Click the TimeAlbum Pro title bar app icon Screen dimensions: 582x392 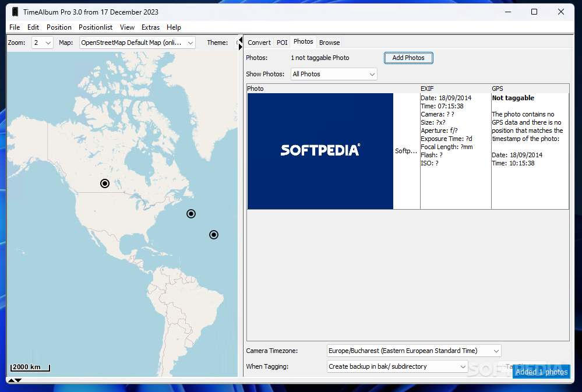click(x=15, y=12)
